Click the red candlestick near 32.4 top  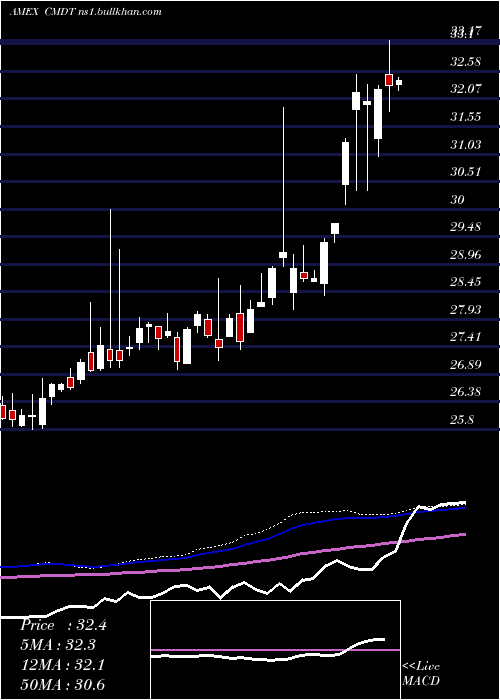(x=389, y=80)
